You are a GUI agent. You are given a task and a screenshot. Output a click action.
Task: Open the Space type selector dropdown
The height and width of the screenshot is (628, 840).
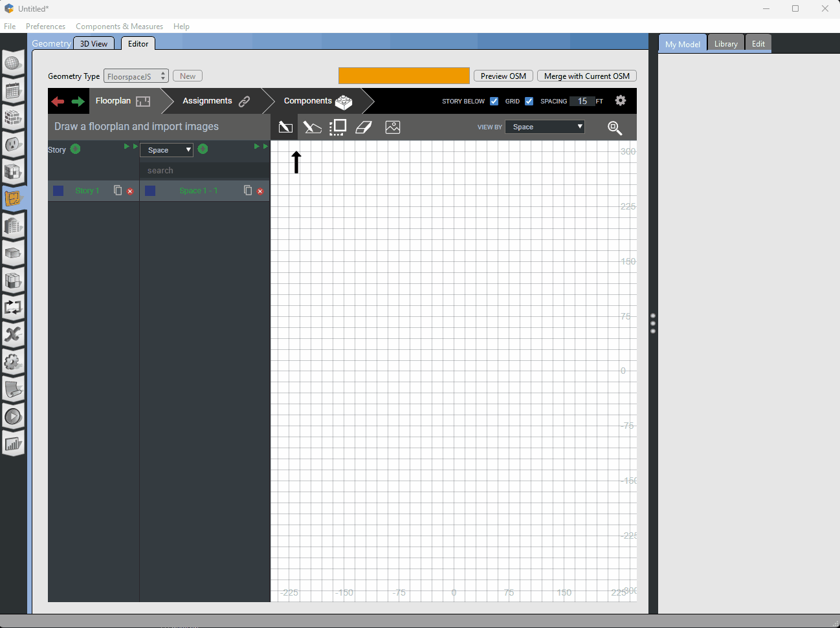(x=166, y=150)
